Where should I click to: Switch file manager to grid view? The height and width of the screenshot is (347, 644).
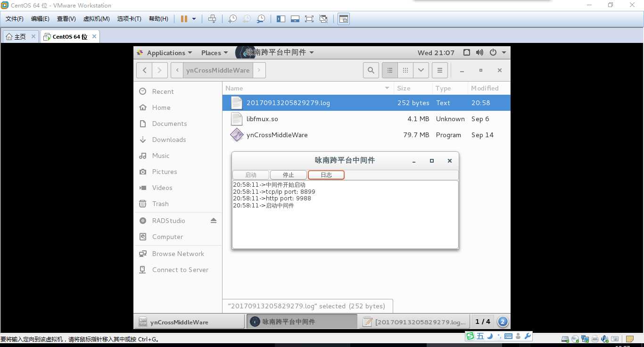[405, 70]
